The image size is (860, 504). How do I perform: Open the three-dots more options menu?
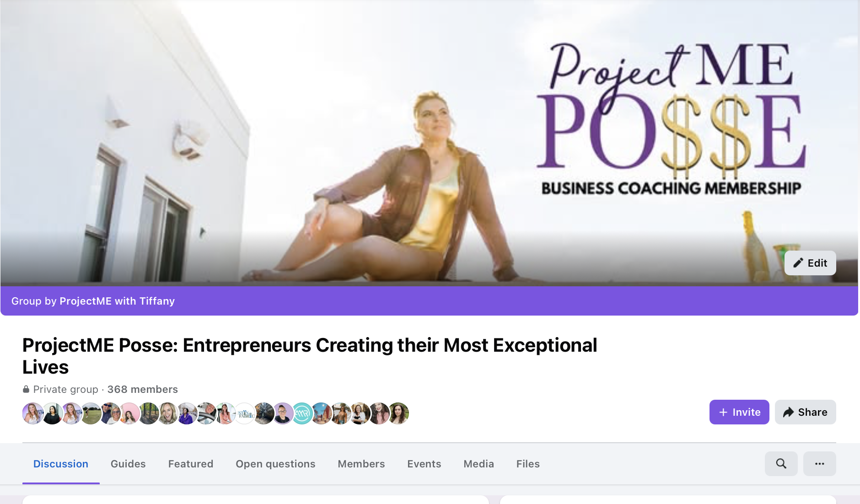(x=819, y=463)
